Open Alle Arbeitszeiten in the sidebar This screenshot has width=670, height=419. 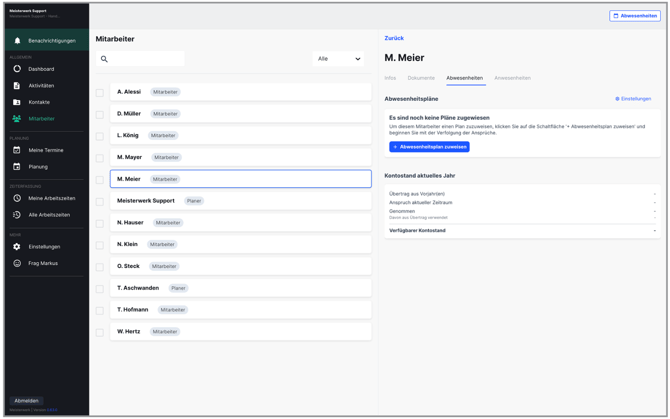coord(49,215)
